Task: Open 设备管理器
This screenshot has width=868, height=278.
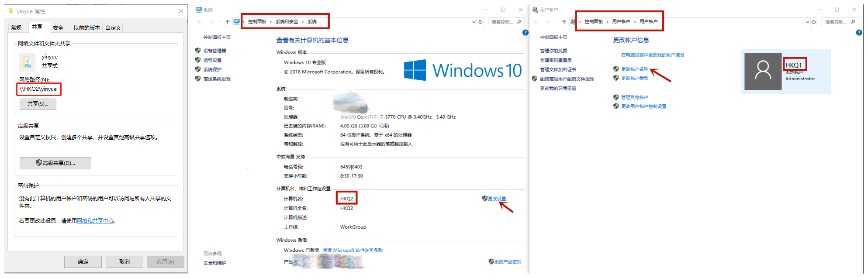Action: (214, 51)
